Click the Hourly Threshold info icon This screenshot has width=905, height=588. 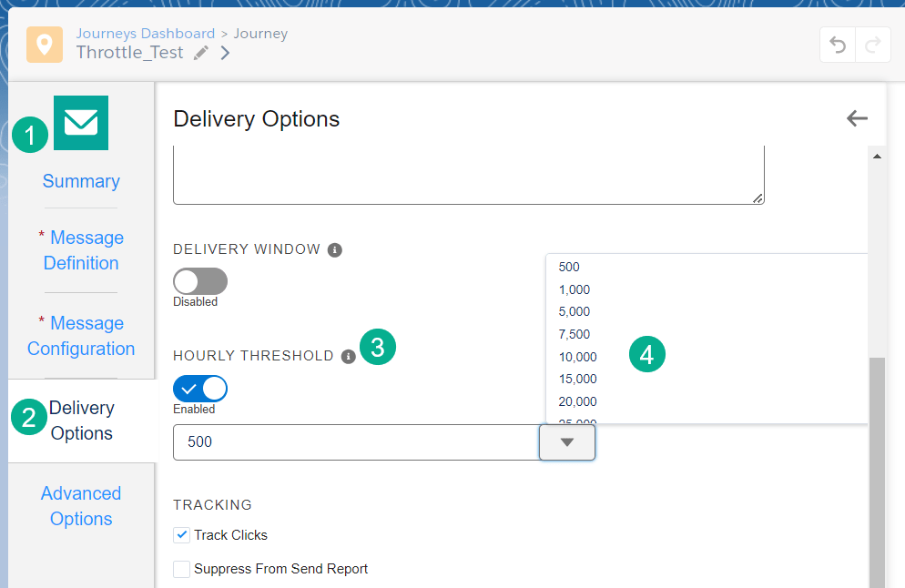(x=348, y=357)
